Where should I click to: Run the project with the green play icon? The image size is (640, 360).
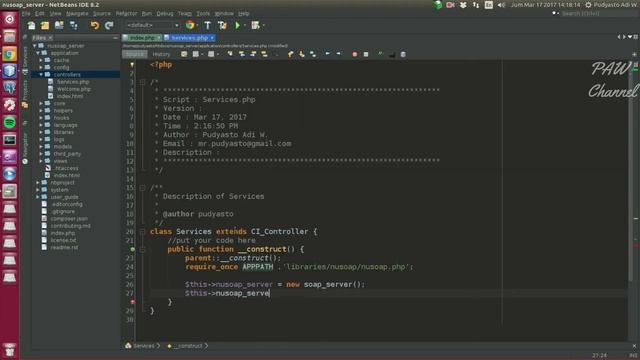238,25
